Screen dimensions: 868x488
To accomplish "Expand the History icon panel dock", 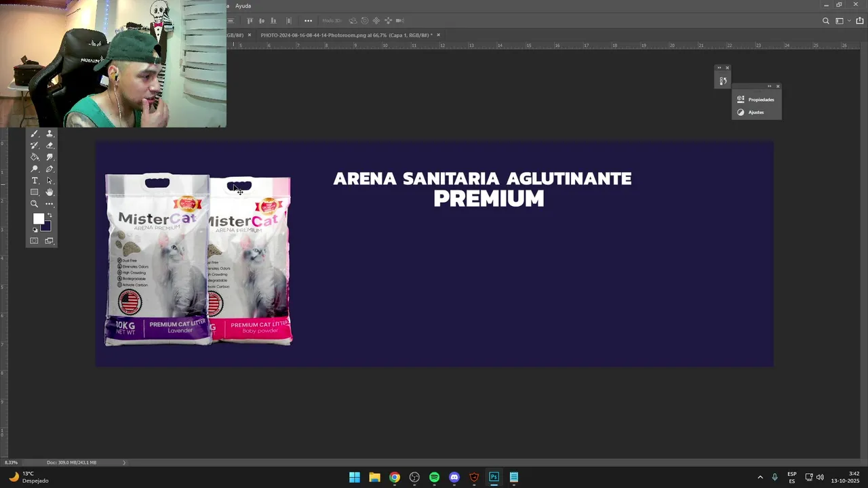I will point(719,68).
